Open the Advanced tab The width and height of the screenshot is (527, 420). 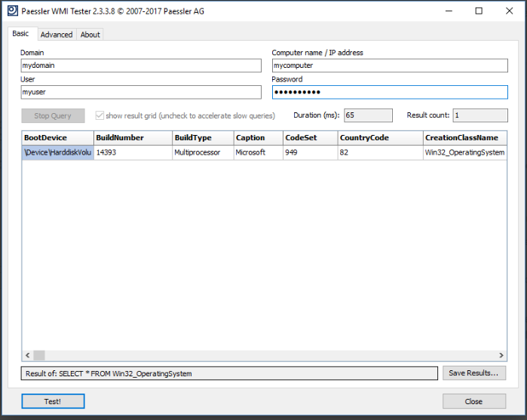(x=57, y=35)
